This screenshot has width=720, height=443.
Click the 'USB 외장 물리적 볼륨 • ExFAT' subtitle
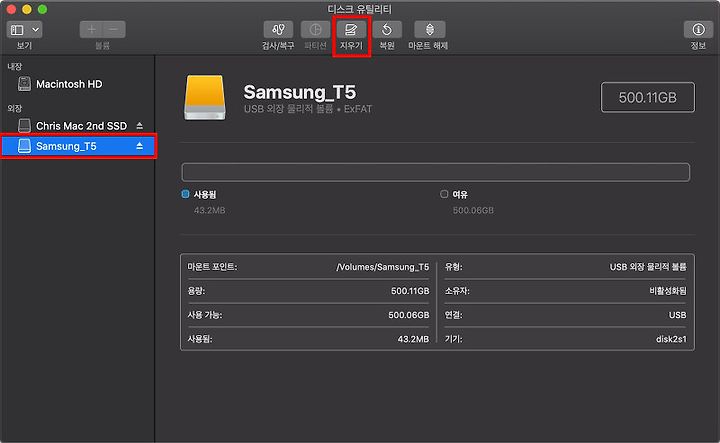point(308,109)
